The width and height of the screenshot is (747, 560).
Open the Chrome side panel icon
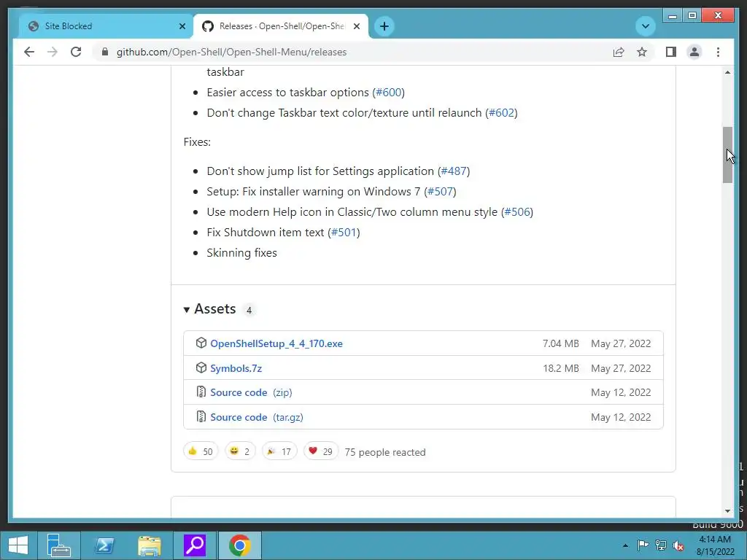[x=671, y=52]
